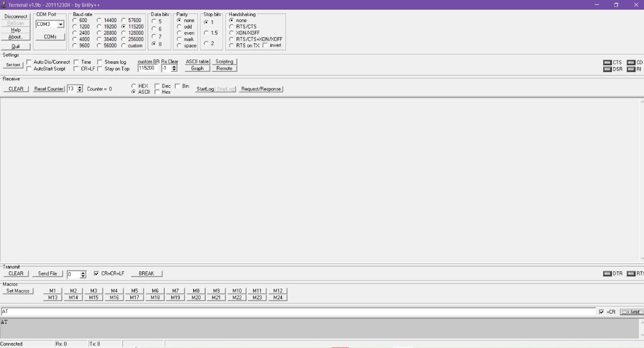Trigger macro M7
This screenshot has width=644, height=348.
pyautogui.click(x=175, y=291)
